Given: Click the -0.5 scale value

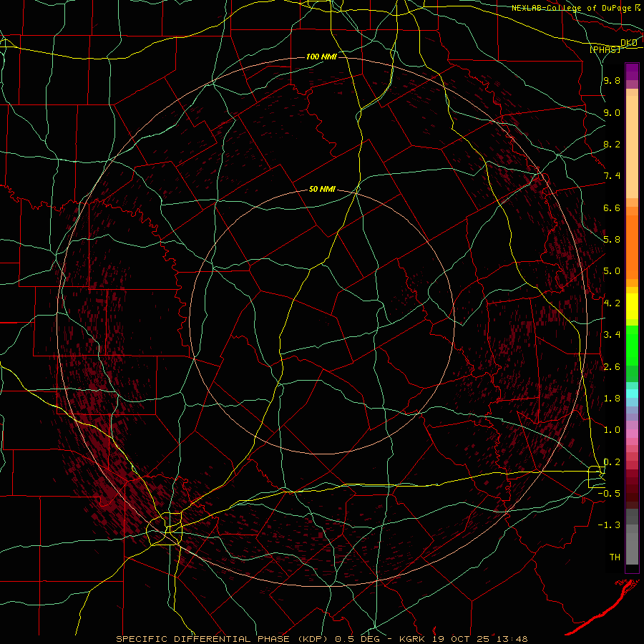Looking at the screenshot, I should click(x=609, y=494).
